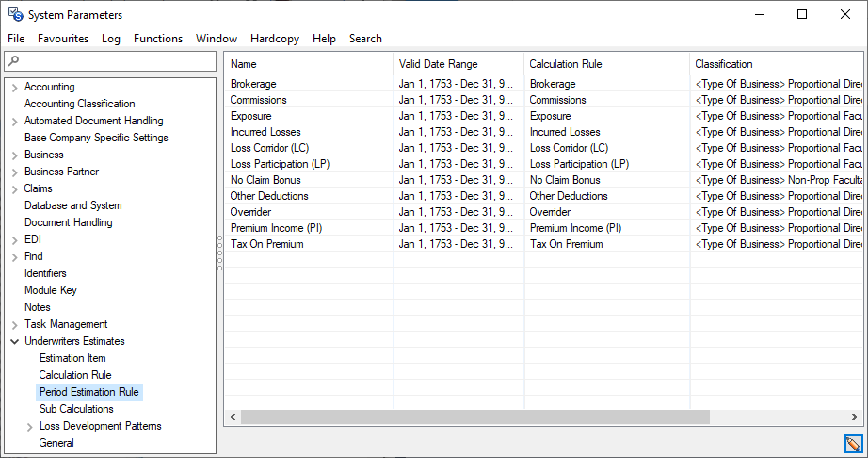Select Calculation Rule in the tree

pos(75,375)
